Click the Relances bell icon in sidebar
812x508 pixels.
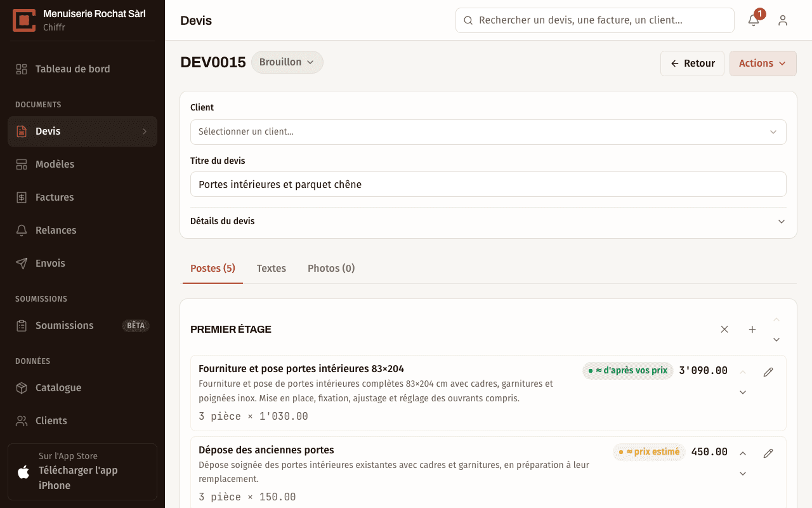coord(22,231)
